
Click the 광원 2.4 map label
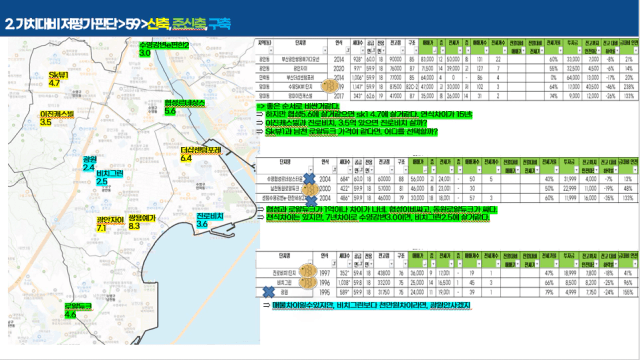tap(89, 163)
